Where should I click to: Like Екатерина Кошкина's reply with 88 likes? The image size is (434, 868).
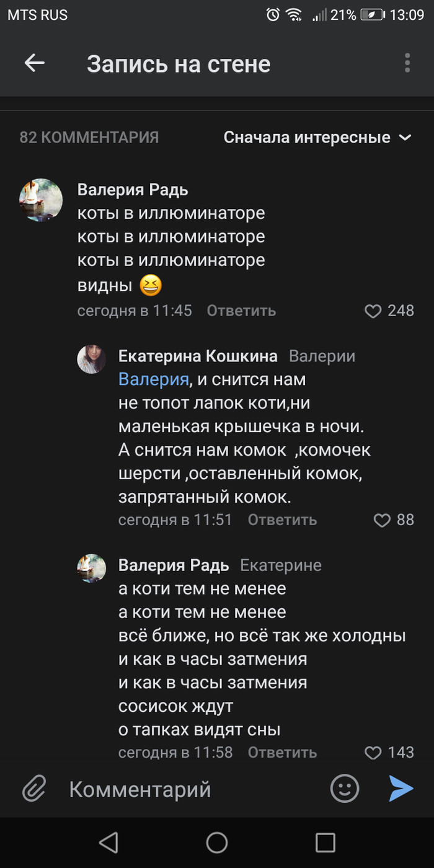(x=382, y=520)
